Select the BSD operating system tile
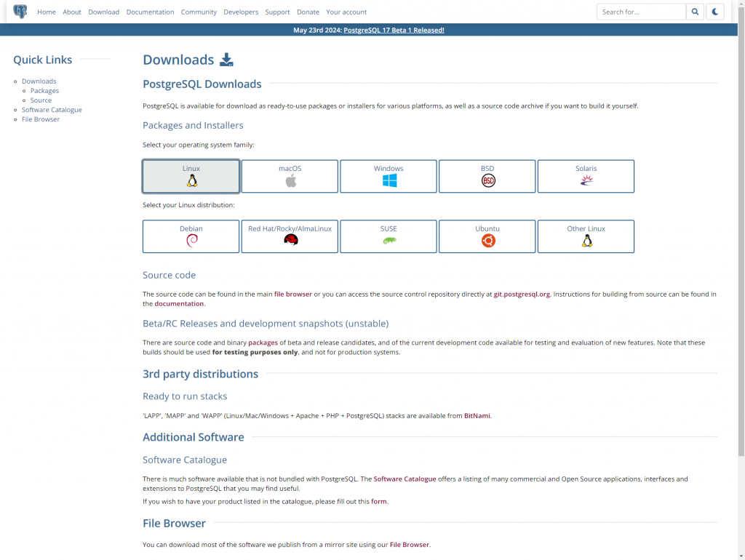Viewport: 745px width, 560px height. 487,176
